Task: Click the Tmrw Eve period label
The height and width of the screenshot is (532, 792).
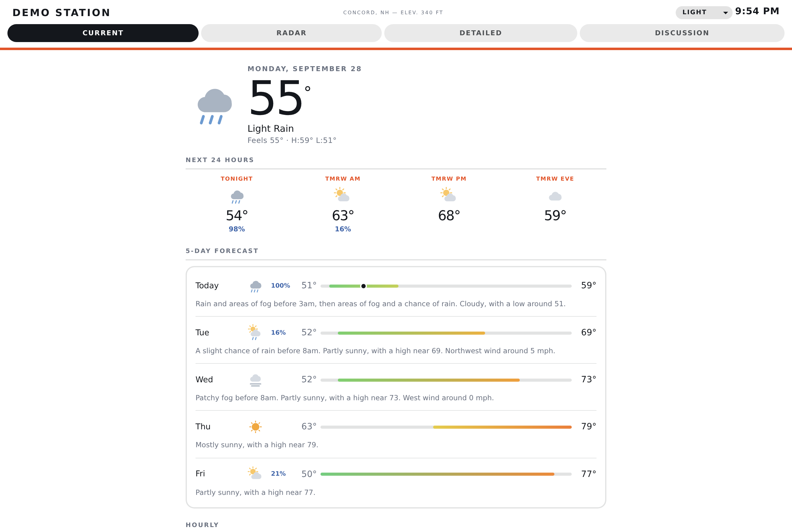Action: [x=555, y=179]
